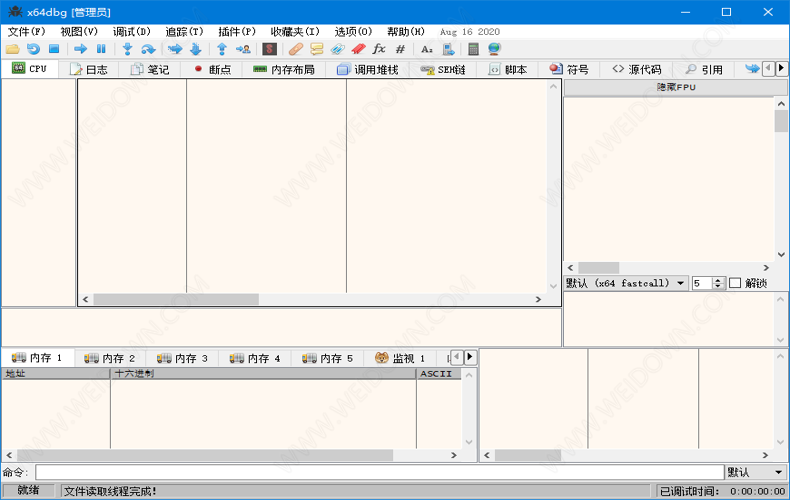
Task: Open the 文件(F) menu
Action: (x=26, y=32)
